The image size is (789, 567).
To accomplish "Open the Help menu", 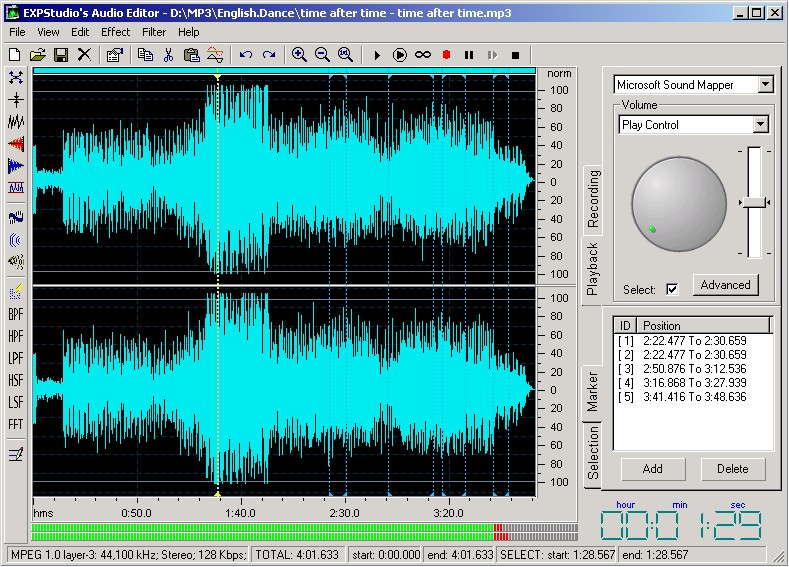I will 189,32.
